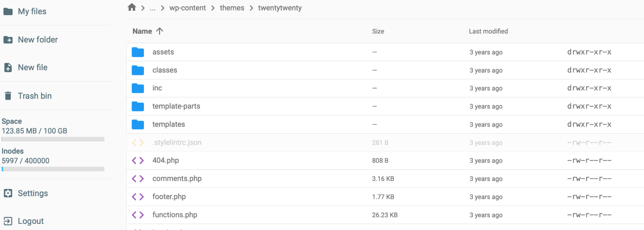Select the 404.php code file icon
Screen dimensions: 644x230
pos(138,160)
